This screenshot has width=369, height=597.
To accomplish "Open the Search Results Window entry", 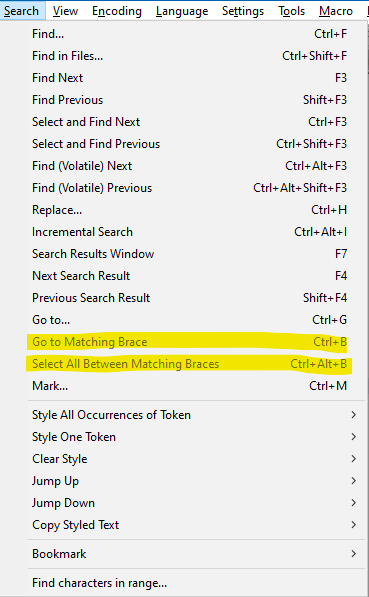I will pos(196,254).
